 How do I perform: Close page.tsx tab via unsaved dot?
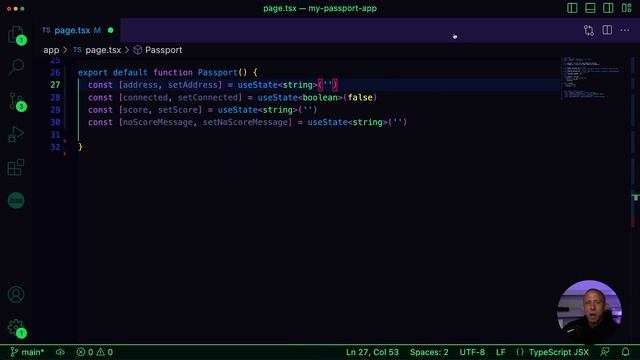111,30
